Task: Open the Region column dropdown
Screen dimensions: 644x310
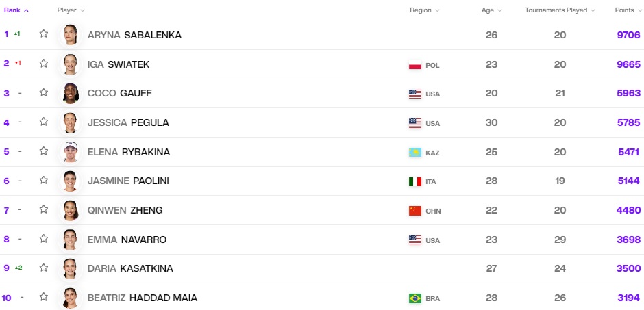Action: click(424, 10)
